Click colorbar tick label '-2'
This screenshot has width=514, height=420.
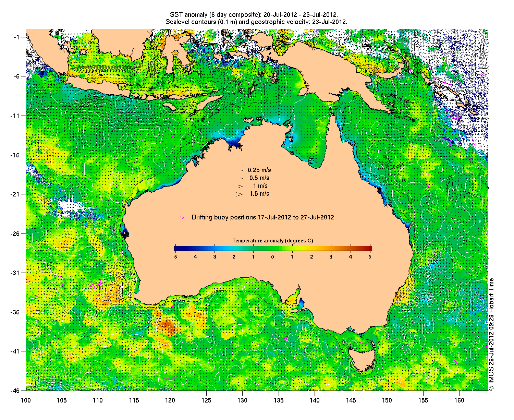point(233,257)
